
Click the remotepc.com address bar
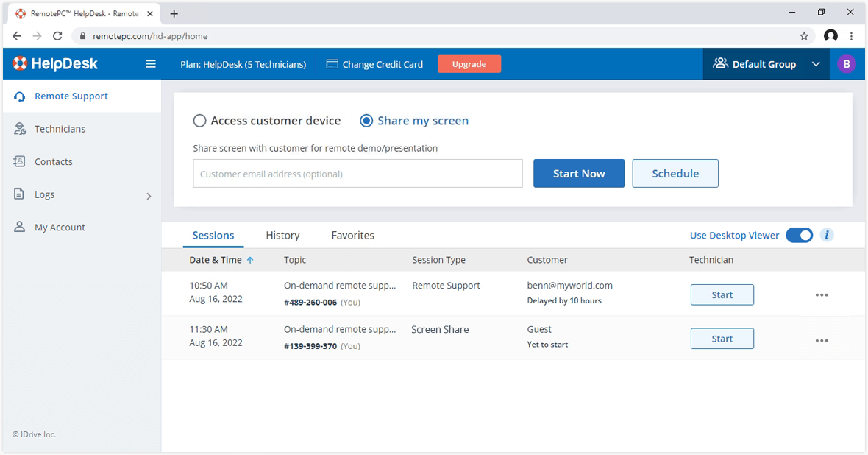443,36
